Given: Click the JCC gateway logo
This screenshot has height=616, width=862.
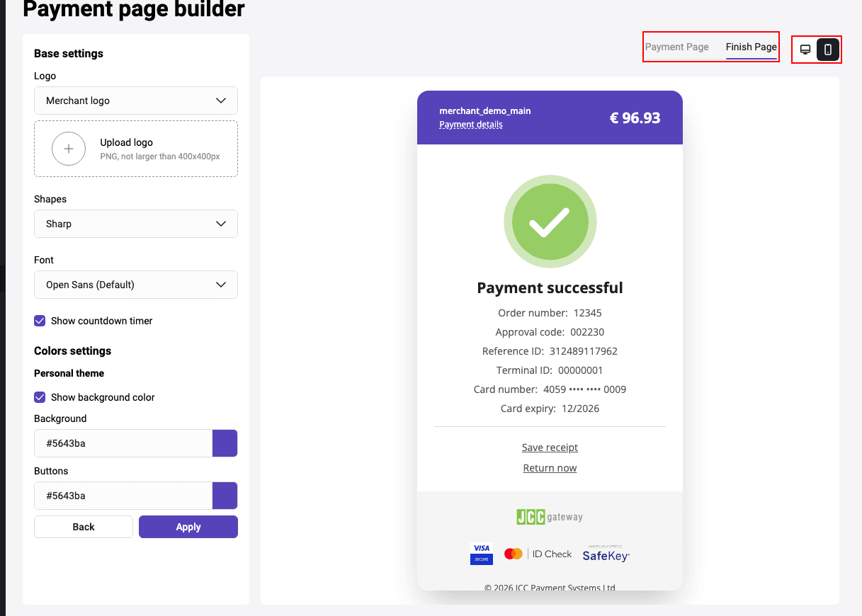Looking at the screenshot, I should coord(550,516).
